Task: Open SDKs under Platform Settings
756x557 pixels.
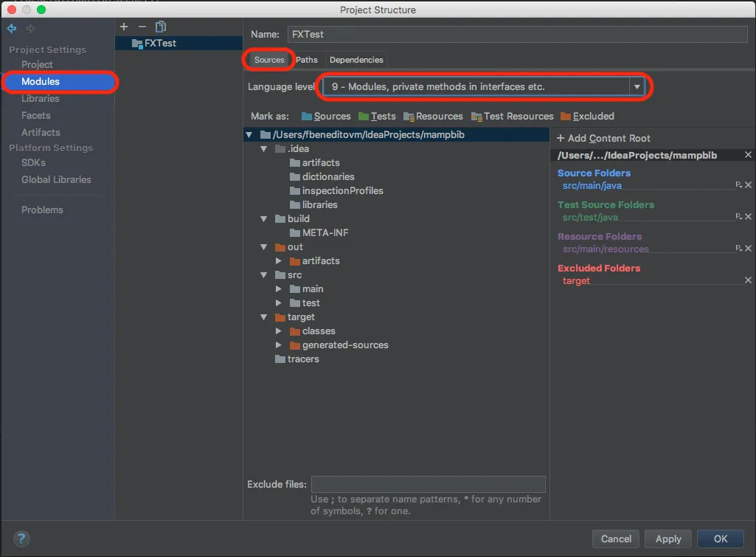Action: click(33, 162)
